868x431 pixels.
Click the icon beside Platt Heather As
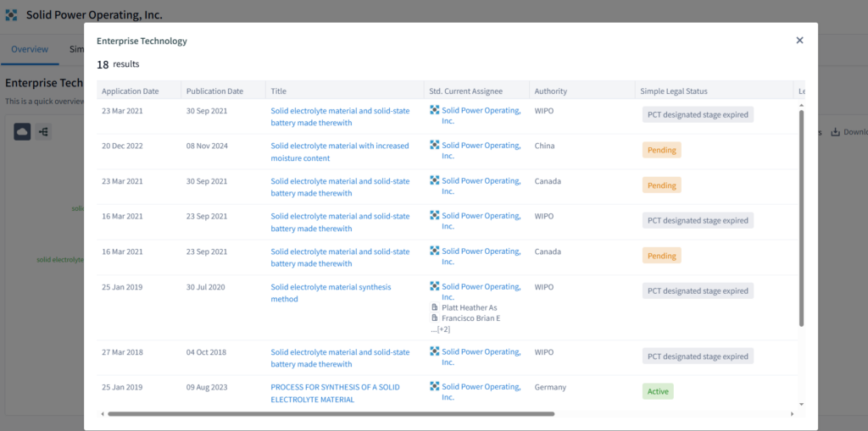point(435,307)
